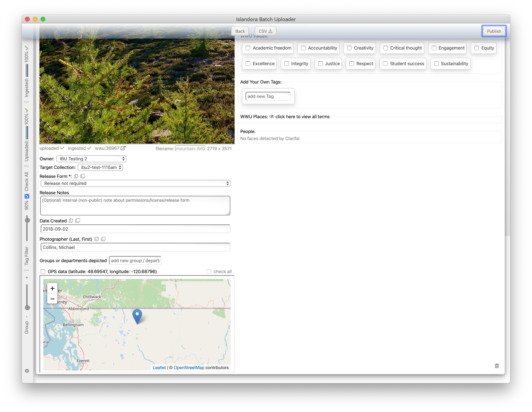Screen dimensions: 532x412
Task: Click the stacked-squares icon beside Photographer label
Action: coord(103,239)
